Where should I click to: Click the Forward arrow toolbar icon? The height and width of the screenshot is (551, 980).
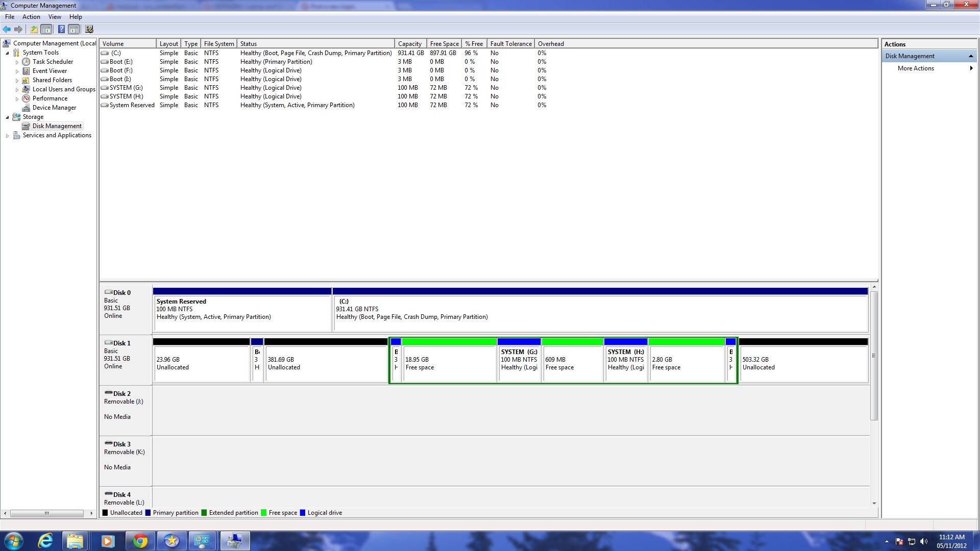(18, 29)
